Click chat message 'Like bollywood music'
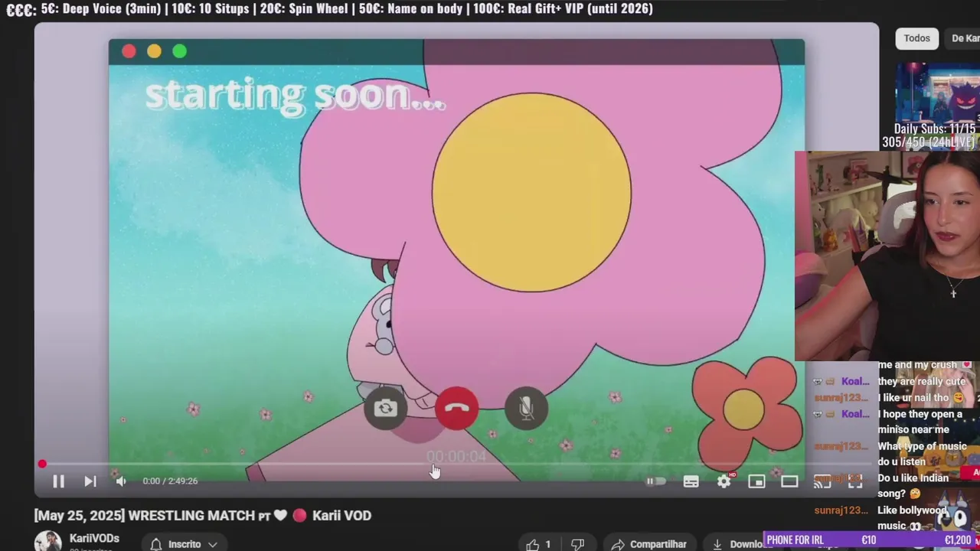Image resolution: width=980 pixels, height=551 pixels. pos(912,518)
